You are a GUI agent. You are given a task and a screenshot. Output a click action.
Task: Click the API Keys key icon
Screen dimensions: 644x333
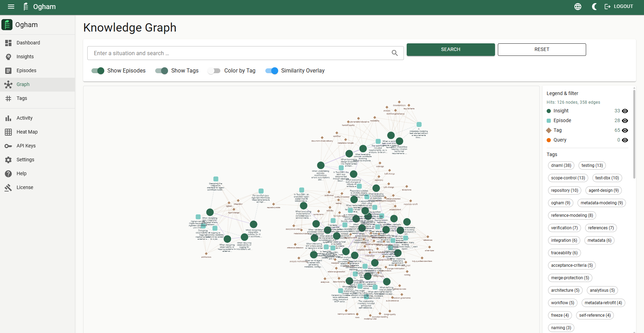8,146
